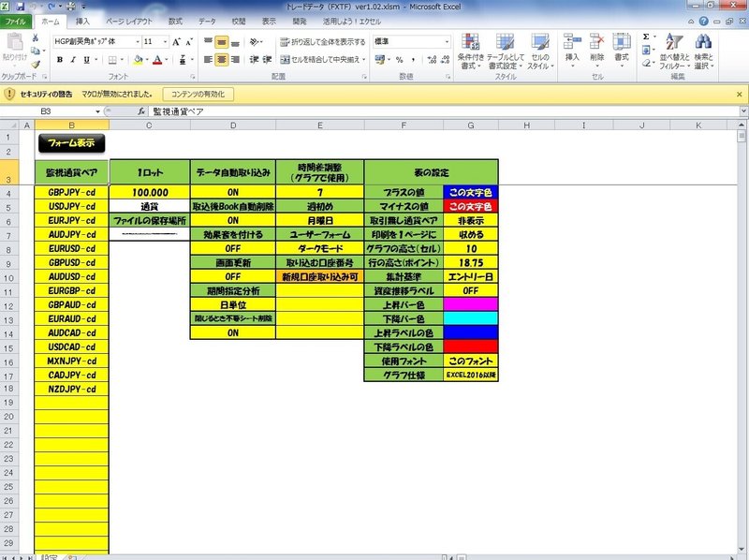Toggle Bold formatting

60,60
